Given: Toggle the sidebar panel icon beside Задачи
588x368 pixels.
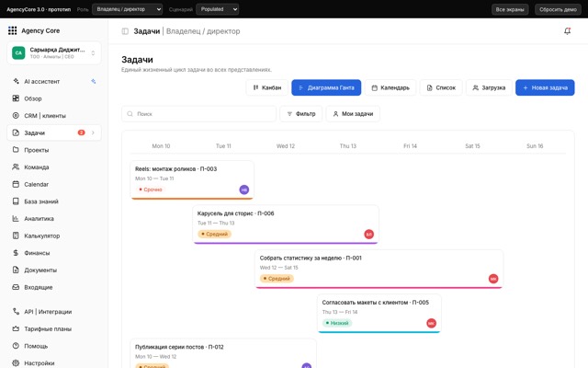Looking at the screenshot, I should [125, 31].
